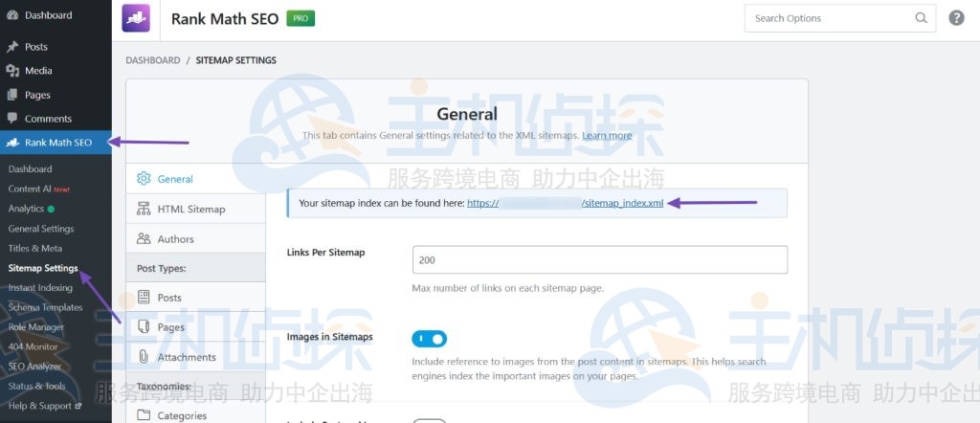The width and height of the screenshot is (980, 423).
Task: Click the Help & Support external link icon
Action: (x=78, y=406)
